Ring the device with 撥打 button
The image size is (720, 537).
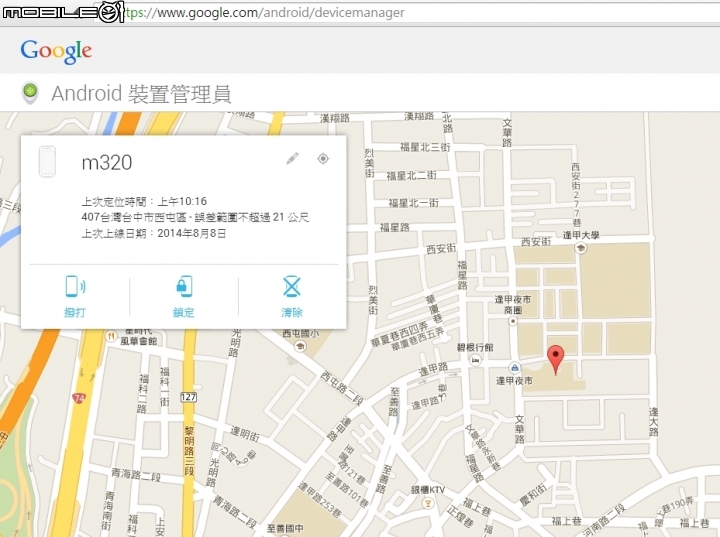(75, 297)
